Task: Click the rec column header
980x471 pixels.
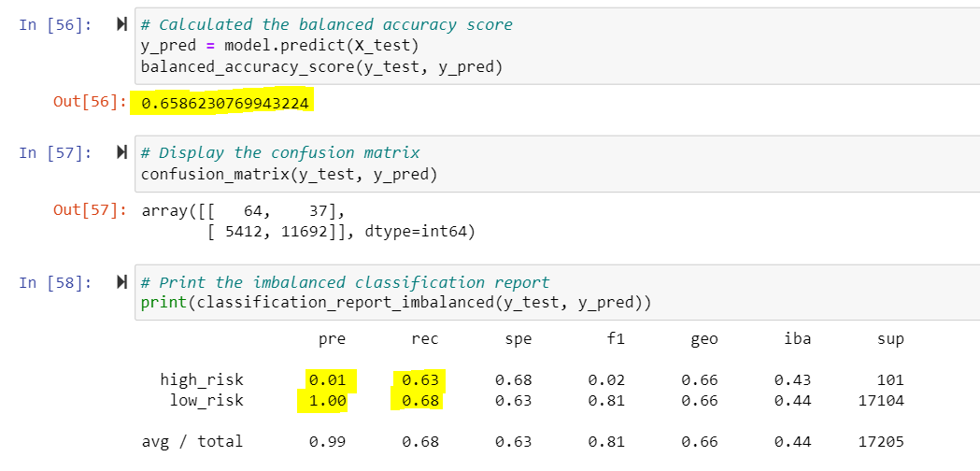Action: 425,339
